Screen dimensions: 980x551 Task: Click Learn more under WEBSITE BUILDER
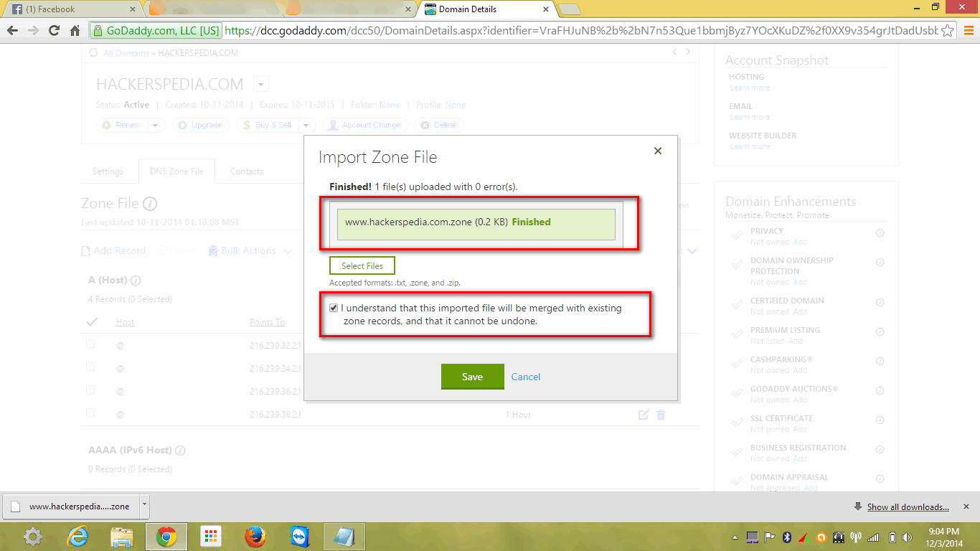pos(750,146)
